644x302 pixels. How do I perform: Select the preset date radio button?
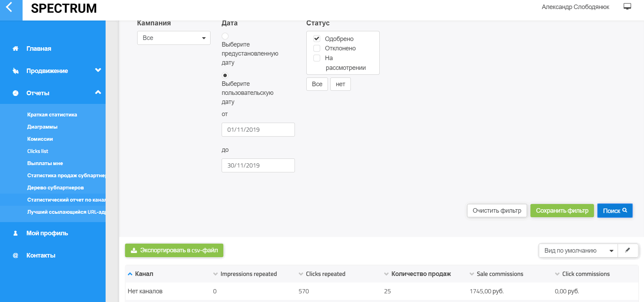coord(225,36)
